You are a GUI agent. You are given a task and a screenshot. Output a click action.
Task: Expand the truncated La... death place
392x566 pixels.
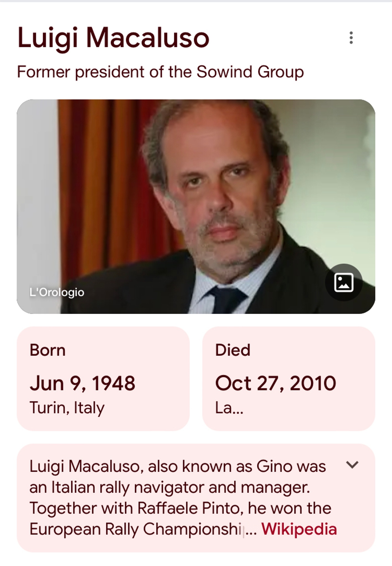tap(229, 408)
